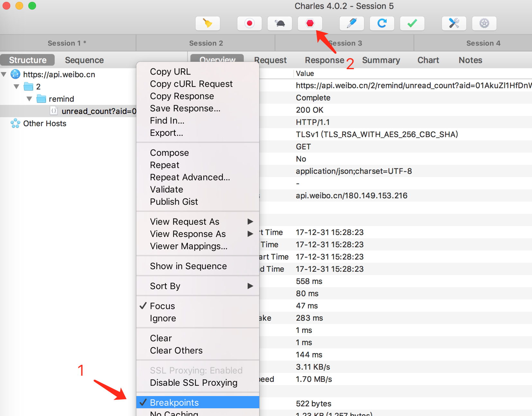Screen dimensions: 532x416
Task: Toggle the checked Focus menu option
Action: [x=198, y=306]
